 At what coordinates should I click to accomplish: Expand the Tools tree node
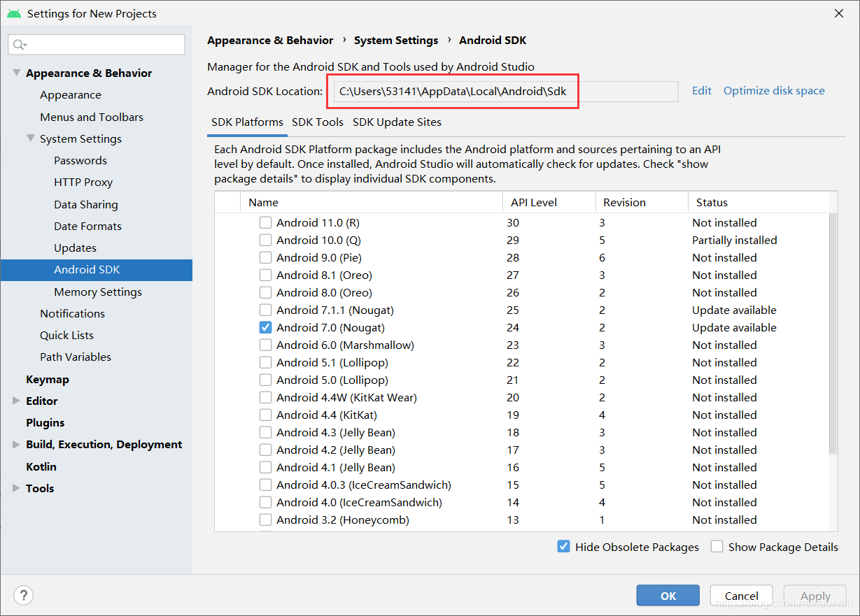tap(16, 488)
